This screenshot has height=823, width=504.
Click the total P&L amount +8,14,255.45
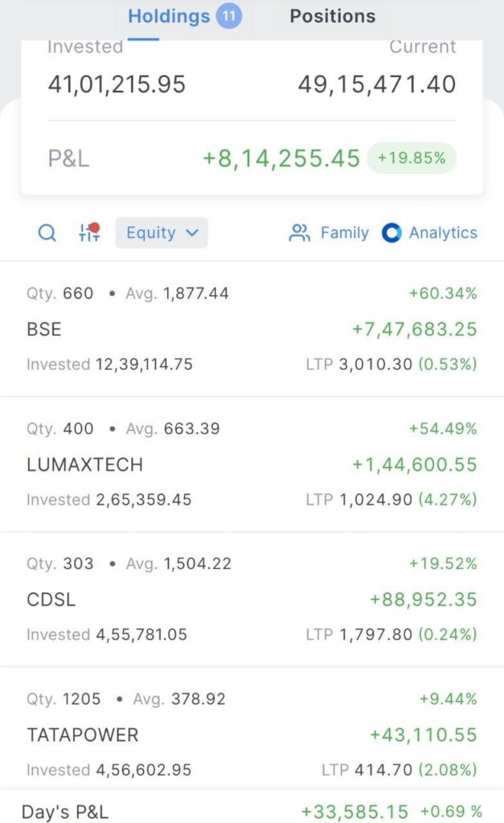[281, 158]
